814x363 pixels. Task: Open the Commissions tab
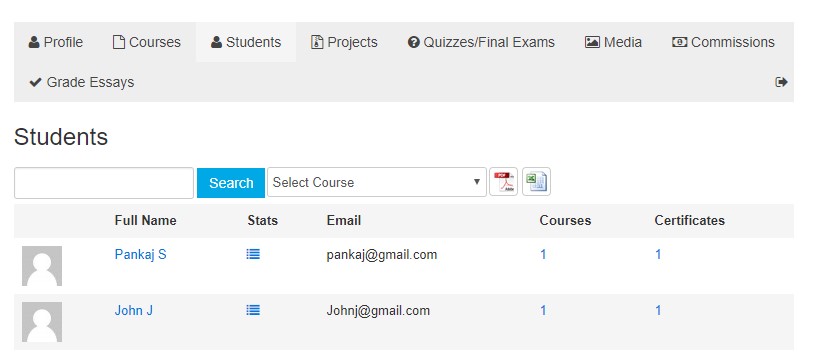[x=723, y=42]
